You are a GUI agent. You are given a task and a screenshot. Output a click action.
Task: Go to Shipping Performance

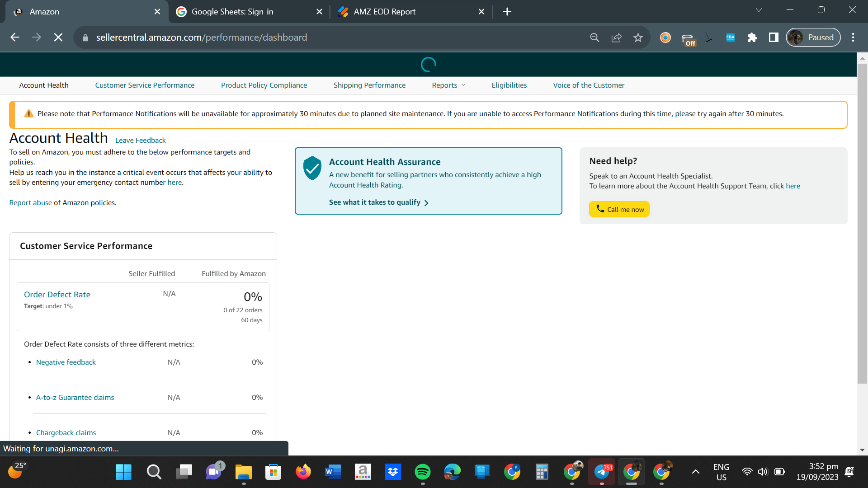pyautogui.click(x=369, y=85)
